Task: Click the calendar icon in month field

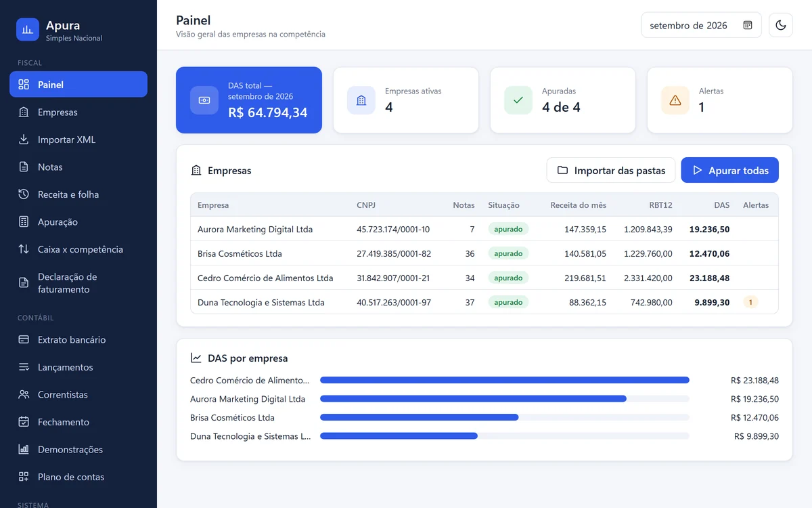Action: tap(748, 25)
